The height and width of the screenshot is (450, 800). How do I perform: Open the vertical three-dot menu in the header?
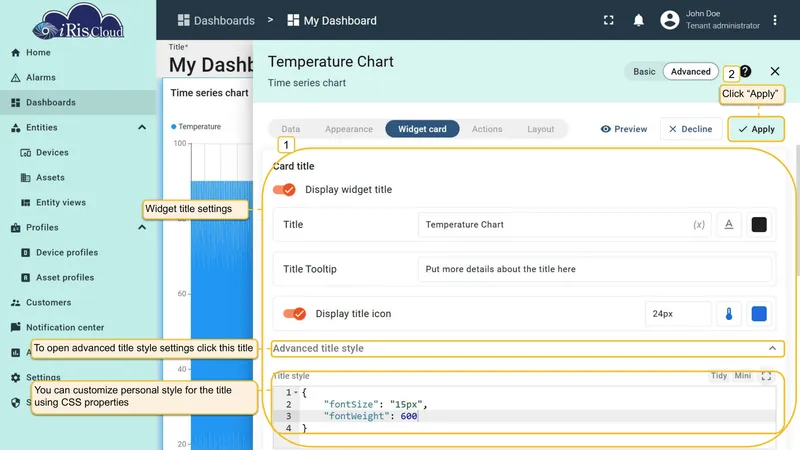point(774,20)
